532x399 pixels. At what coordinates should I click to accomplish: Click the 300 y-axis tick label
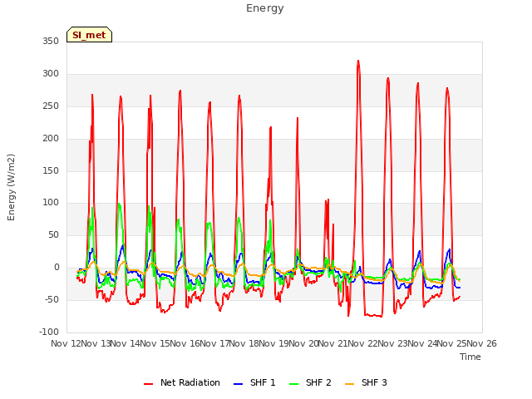[51, 74]
